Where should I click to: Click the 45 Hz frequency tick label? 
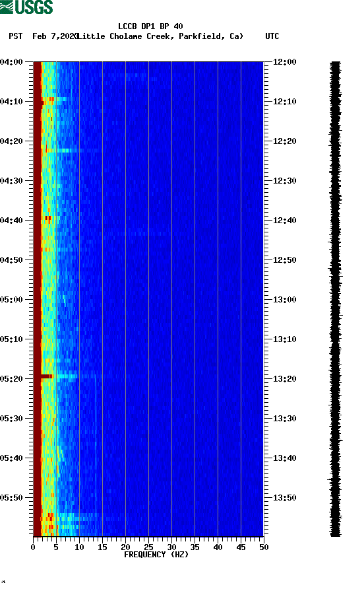pyautogui.click(x=241, y=547)
